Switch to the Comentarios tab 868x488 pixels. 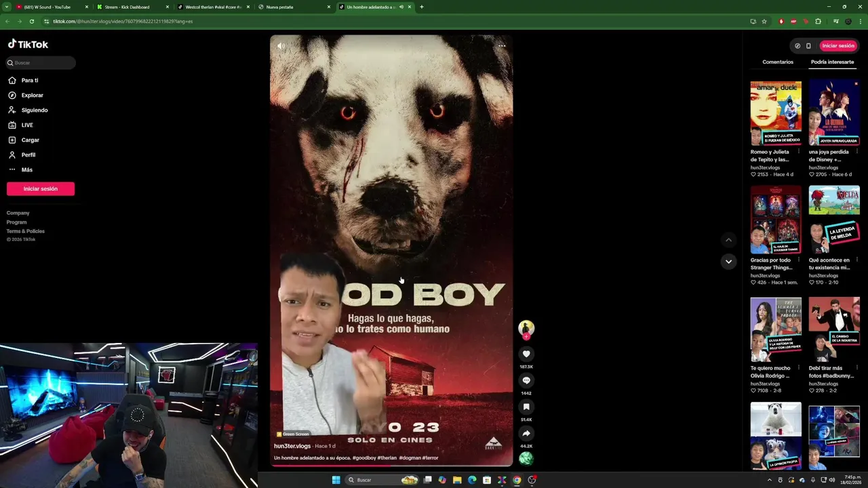pyautogui.click(x=778, y=62)
